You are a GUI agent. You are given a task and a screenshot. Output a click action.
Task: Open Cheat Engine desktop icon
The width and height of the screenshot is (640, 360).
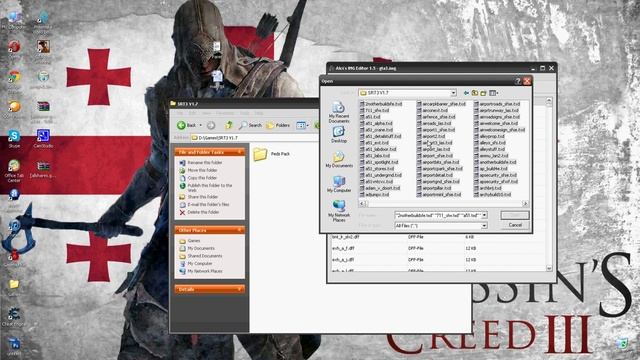[14, 317]
